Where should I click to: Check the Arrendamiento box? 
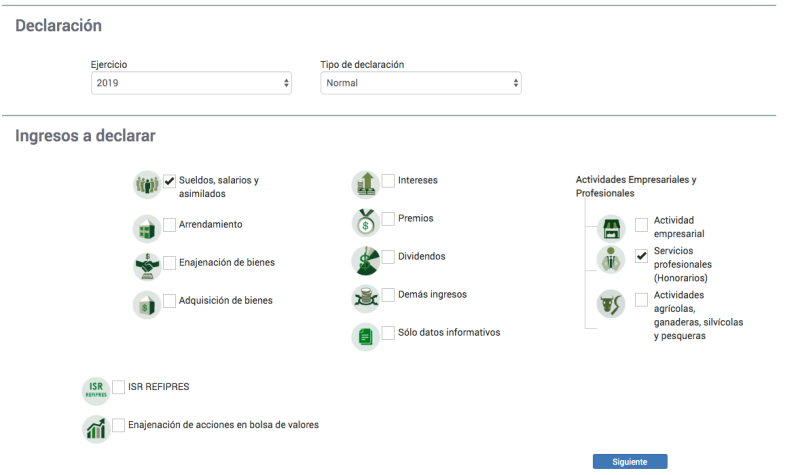click(x=169, y=224)
